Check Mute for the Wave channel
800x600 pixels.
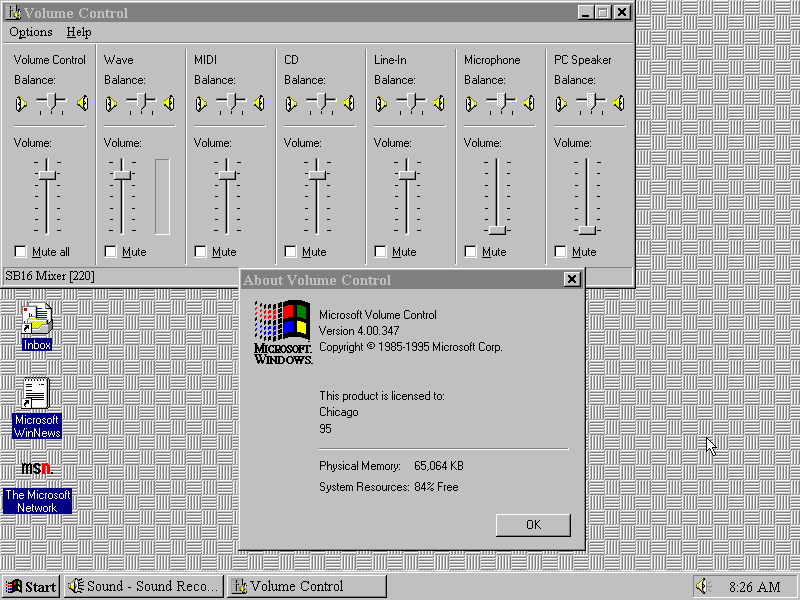click(111, 252)
